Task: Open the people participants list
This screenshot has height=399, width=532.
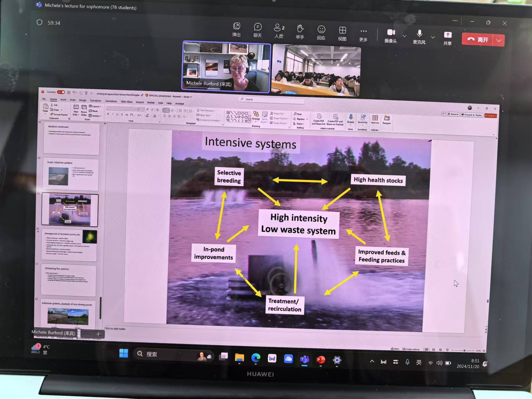Action: point(279,31)
